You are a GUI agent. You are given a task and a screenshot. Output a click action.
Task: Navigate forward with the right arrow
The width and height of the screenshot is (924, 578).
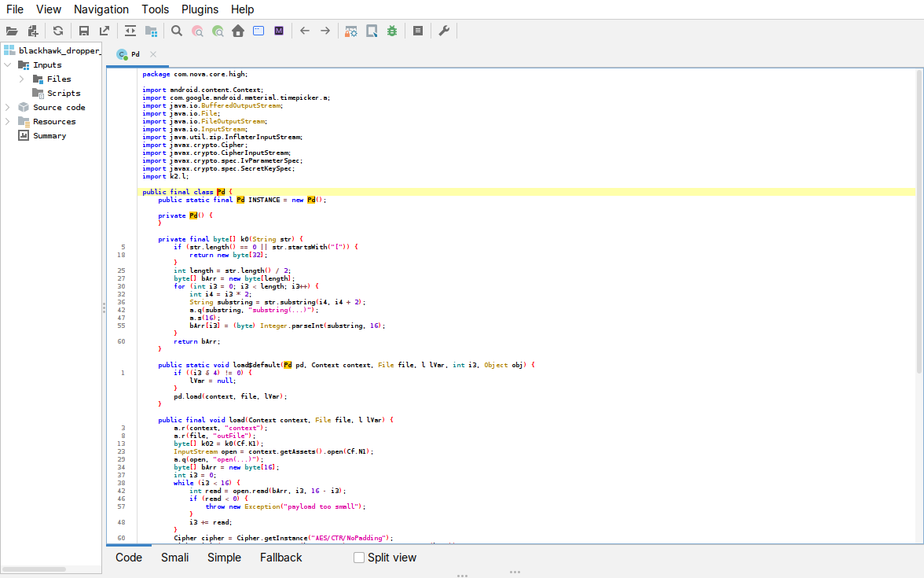click(x=325, y=31)
